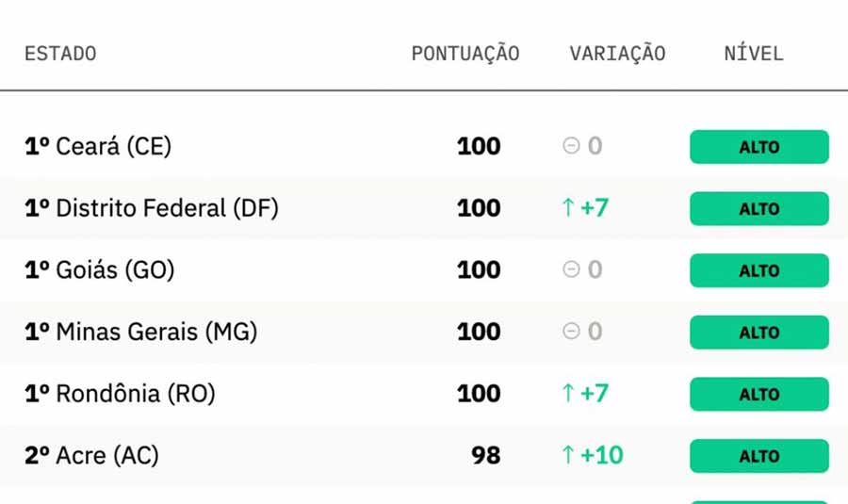Screen dimensions: 848x504
Task: Select the ALTO badge for Distrito Federal
Action: (759, 208)
